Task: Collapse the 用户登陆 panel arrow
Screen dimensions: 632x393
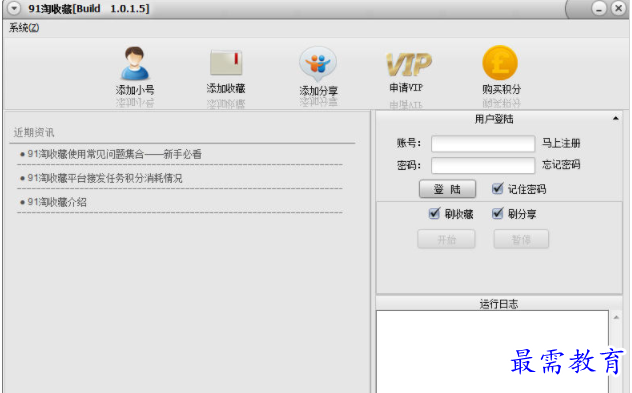Action: tap(615, 119)
